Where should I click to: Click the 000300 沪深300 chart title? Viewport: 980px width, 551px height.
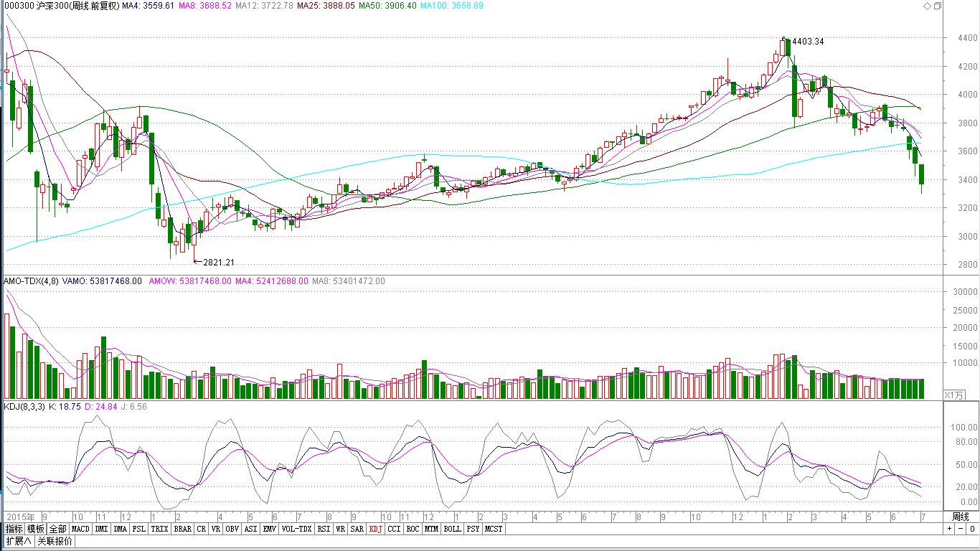tap(62, 6)
